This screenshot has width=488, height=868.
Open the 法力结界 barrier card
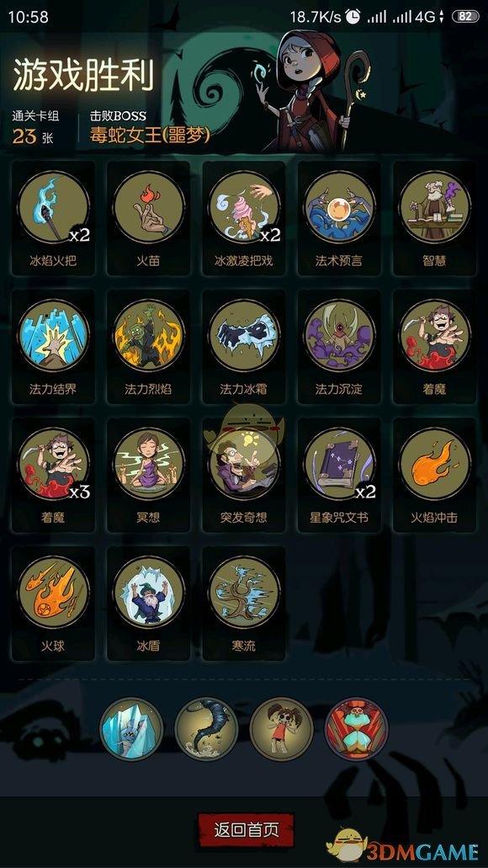(53, 347)
